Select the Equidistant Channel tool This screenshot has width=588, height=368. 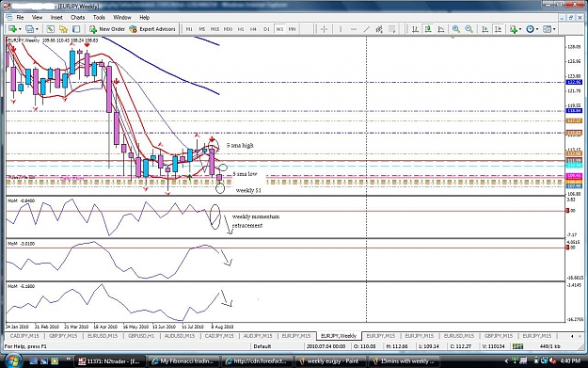(x=379, y=29)
